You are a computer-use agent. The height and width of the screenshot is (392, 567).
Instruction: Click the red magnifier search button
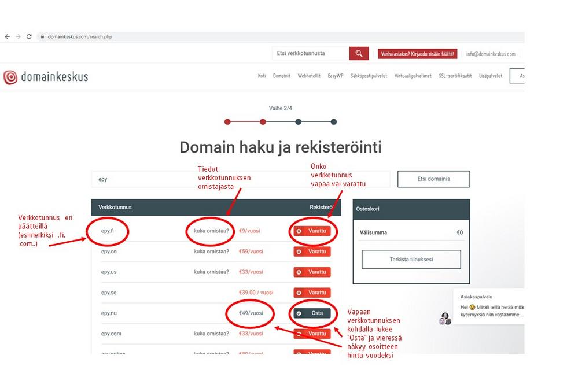click(x=359, y=54)
